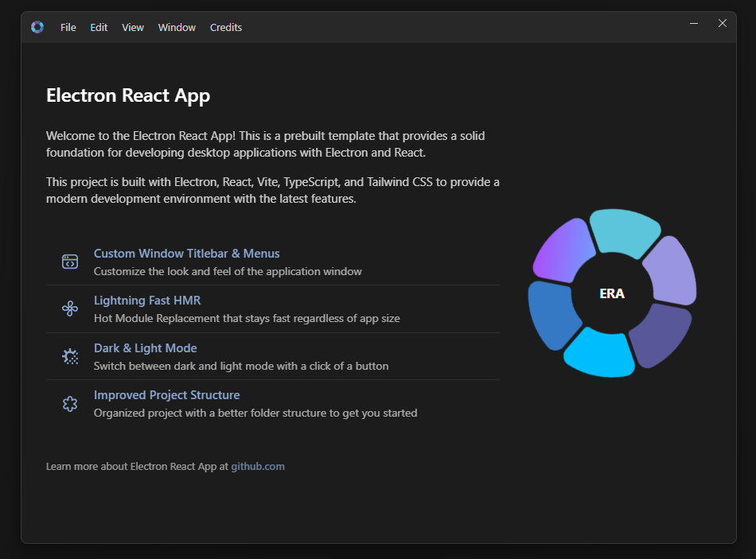Click the Custom Window Titlebar & Menus heading
This screenshot has width=756, height=559.
[x=187, y=254]
